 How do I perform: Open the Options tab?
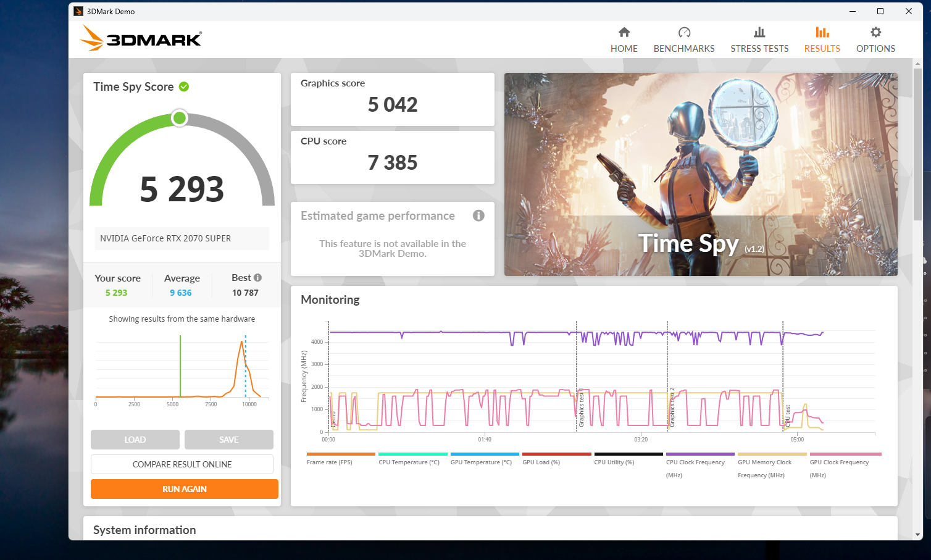click(x=875, y=40)
